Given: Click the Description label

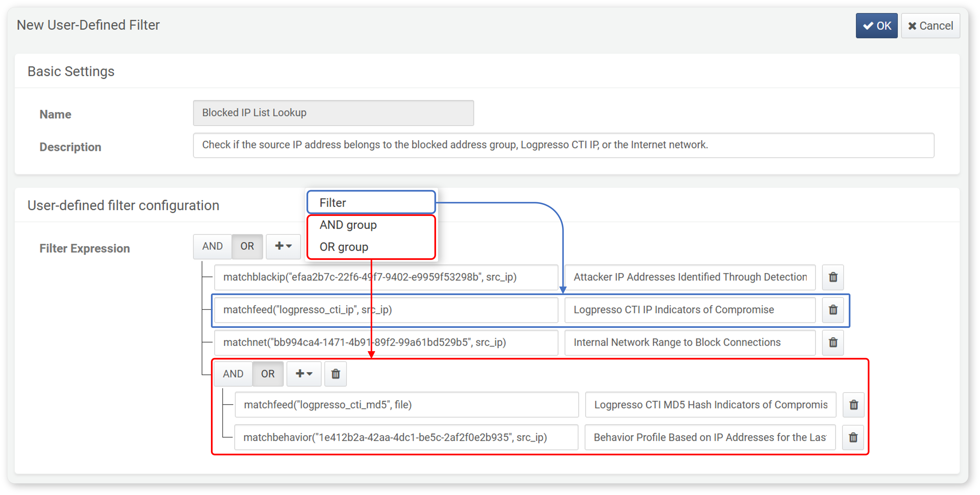Looking at the screenshot, I should click(x=70, y=147).
